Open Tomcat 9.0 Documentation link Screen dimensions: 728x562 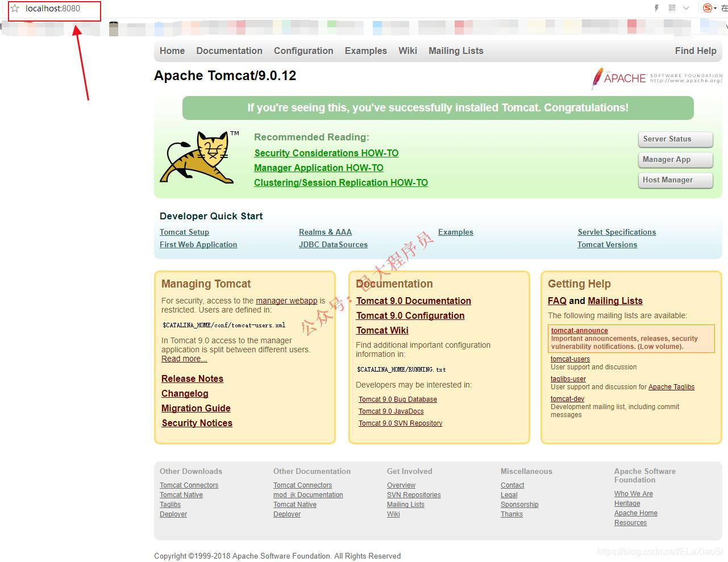[x=414, y=301]
